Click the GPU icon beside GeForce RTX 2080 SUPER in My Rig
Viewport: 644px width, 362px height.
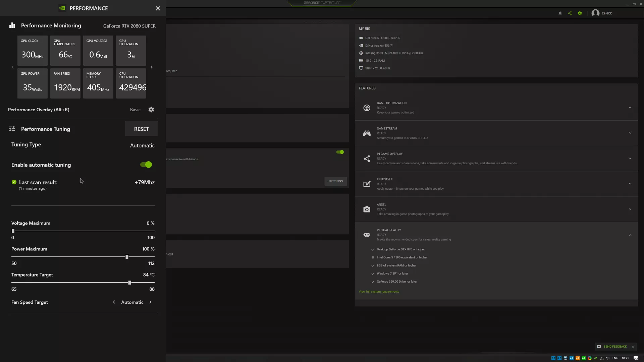[361, 38]
